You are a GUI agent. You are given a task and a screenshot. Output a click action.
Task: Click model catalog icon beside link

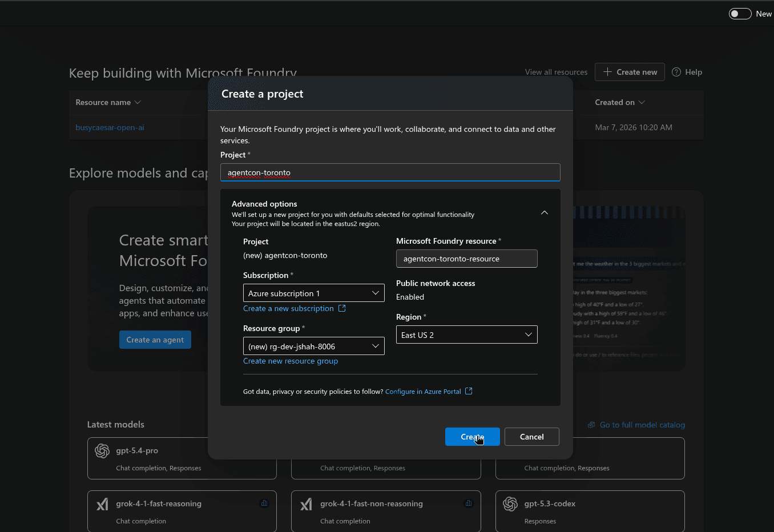(591, 425)
